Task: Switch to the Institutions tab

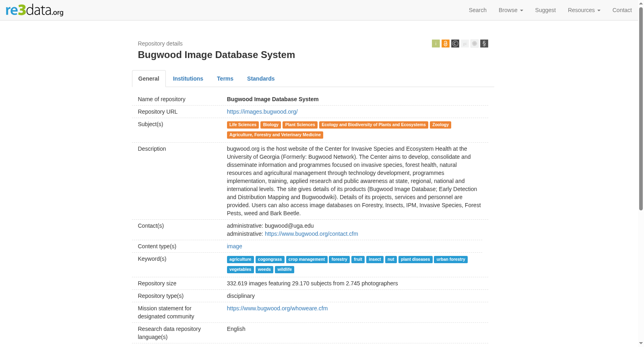Action: pos(188,79)
